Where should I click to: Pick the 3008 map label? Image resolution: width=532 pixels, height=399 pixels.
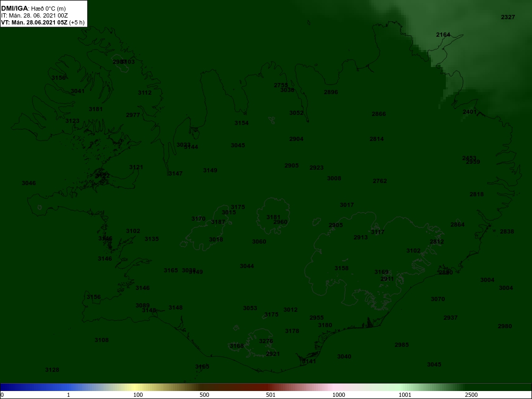[334, 178]
